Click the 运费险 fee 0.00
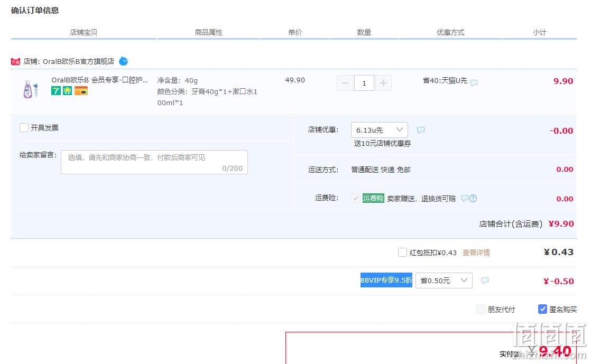 565,199
